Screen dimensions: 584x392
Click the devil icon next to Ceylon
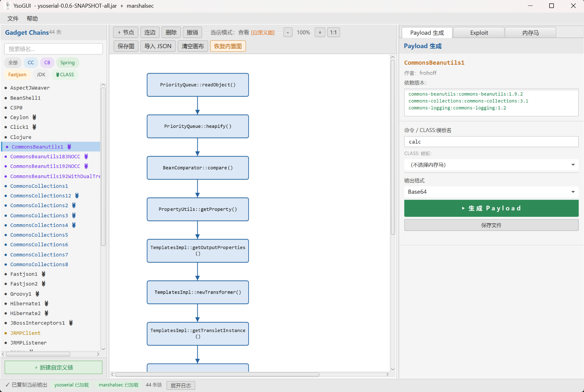click(34, 117)
